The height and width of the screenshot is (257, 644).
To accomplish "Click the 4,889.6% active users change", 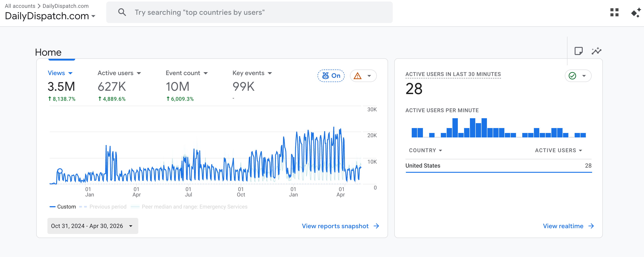I will 112,99.
